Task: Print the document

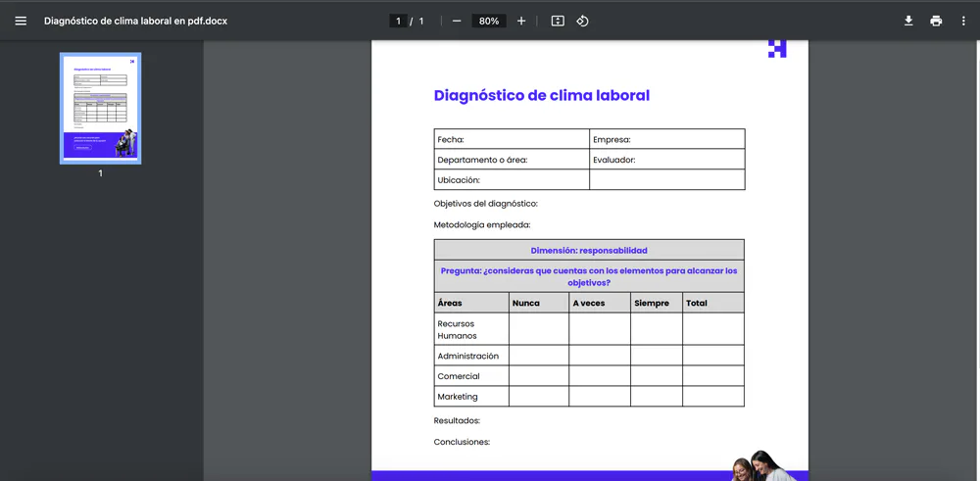Action: point(936,22)
